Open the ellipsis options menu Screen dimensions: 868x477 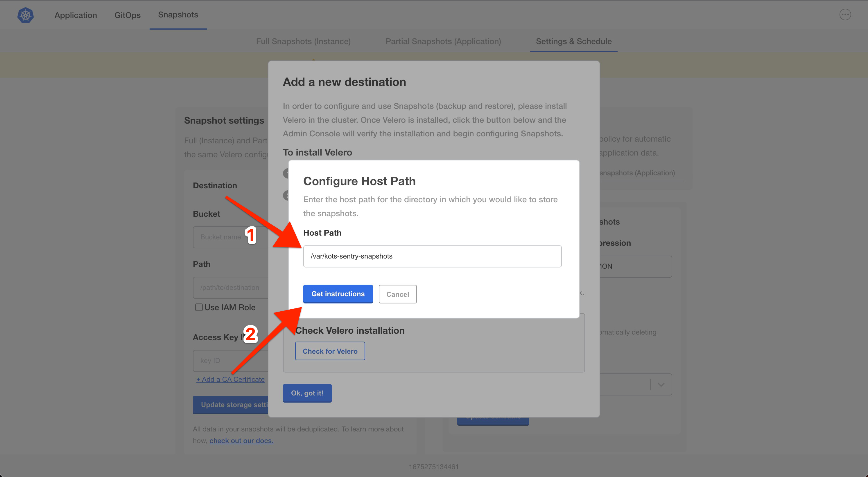coord(845,15)
